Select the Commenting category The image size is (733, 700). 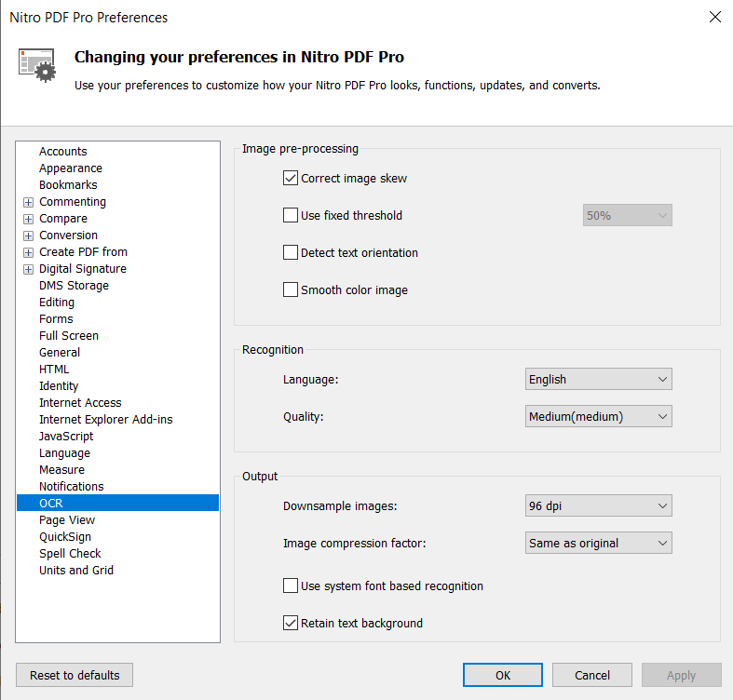pos(73,202)
